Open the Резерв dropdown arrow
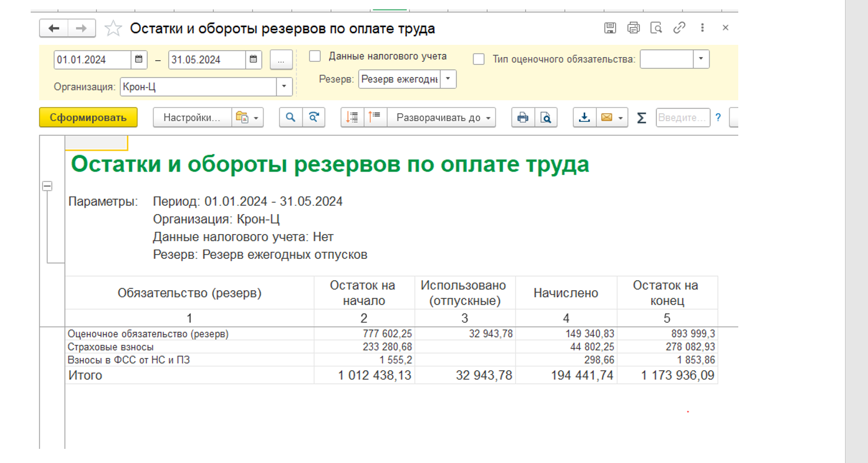Image resolution: width=868 pixels, height=463 pixels. (x=448, y=79)
